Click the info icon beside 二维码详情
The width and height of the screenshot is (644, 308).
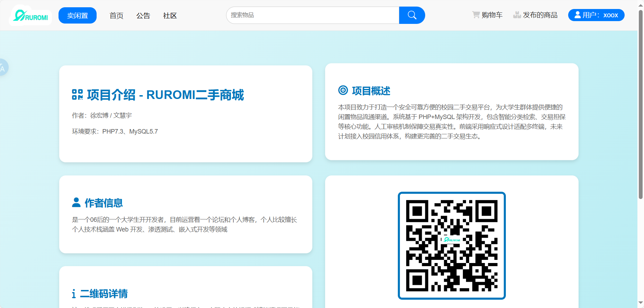(x=74, y=294)
